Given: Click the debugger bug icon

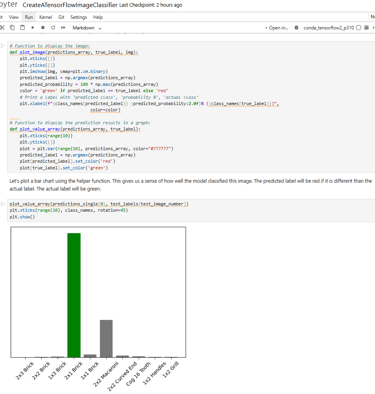Looking at the screenshot, I should (x=296, y=28).
